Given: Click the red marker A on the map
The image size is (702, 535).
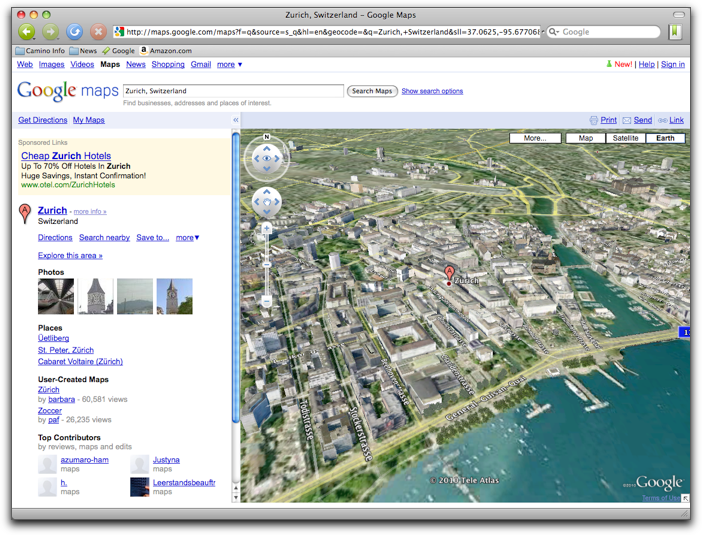Looking at the screenshot, I should [x=449, y=273].
